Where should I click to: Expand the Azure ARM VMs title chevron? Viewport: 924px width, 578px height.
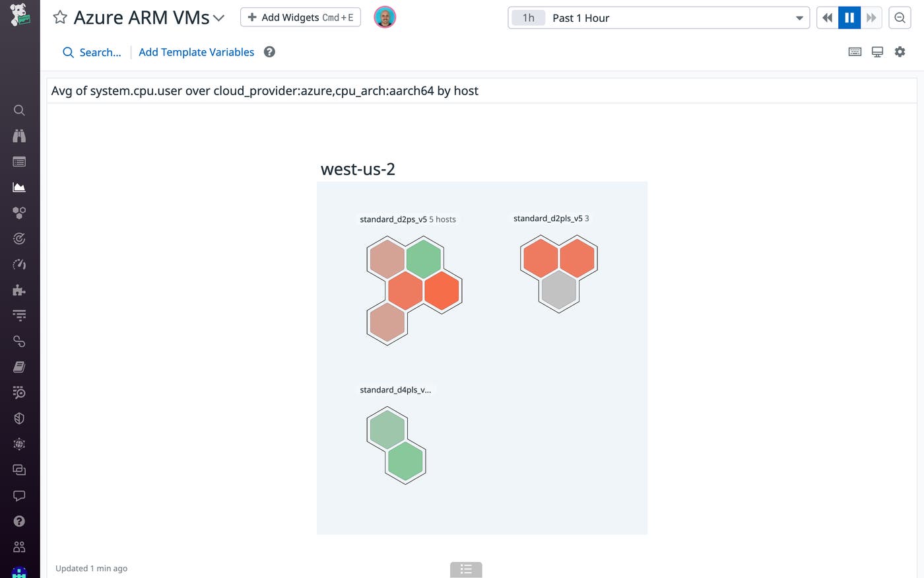(218, 18)
